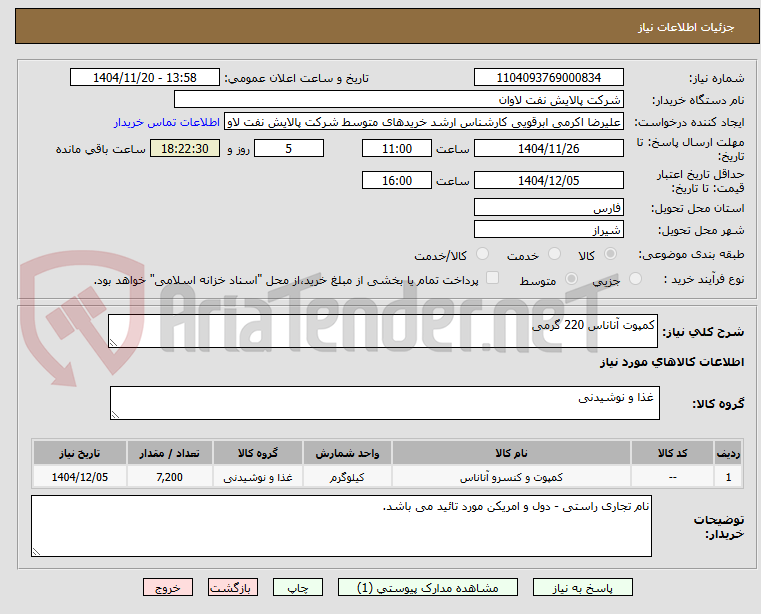Click the پاسخ به نیاز button

(582, 587)
